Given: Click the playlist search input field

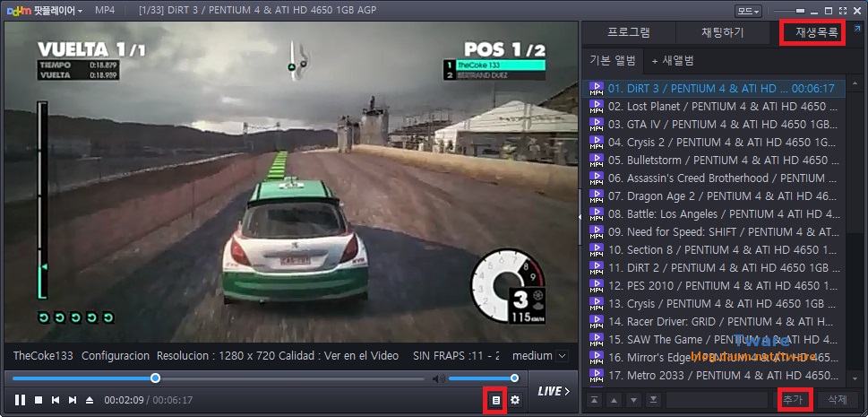Looking at the screenshot, I should [717, 400].
